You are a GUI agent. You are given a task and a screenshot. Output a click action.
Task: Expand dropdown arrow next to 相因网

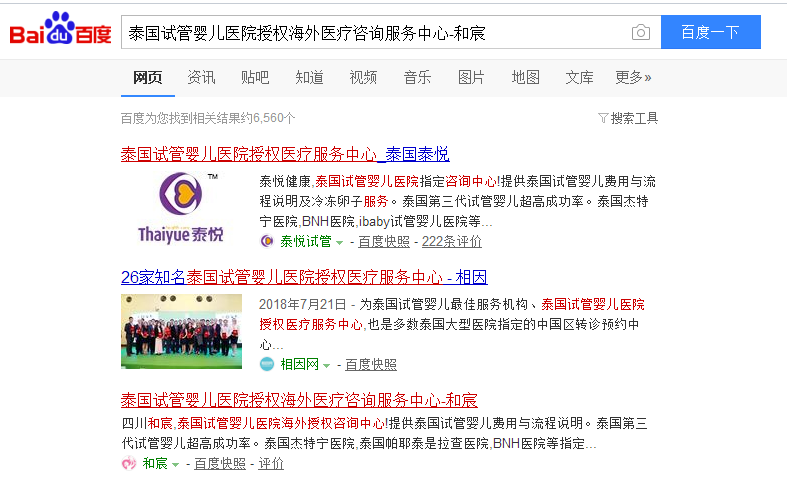click(326, 366)
